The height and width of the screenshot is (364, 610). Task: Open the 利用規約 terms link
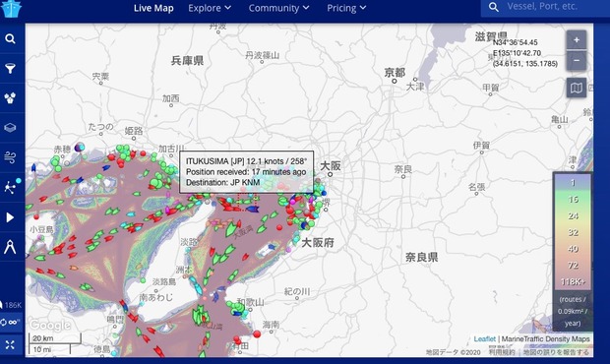click(502, 352)
